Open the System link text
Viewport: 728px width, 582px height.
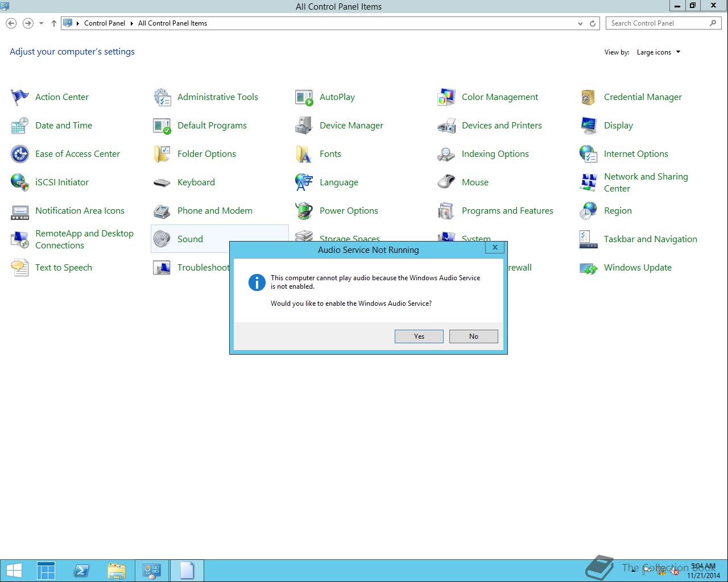coord(476,239)
